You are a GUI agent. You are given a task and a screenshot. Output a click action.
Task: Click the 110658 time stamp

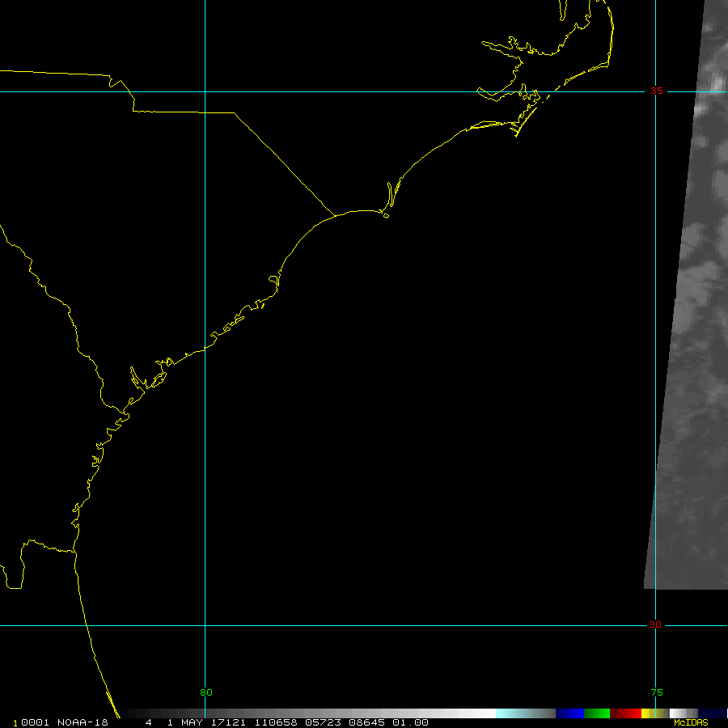tap(274, 722)
